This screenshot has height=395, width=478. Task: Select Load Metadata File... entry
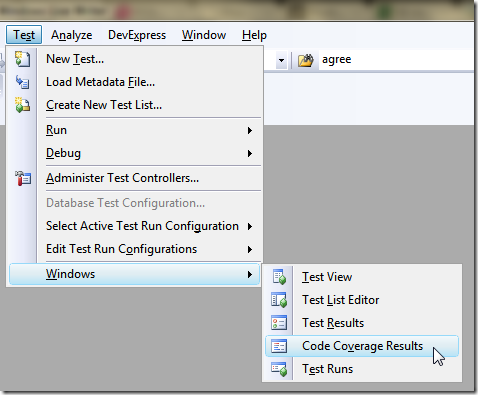[135, 82]
